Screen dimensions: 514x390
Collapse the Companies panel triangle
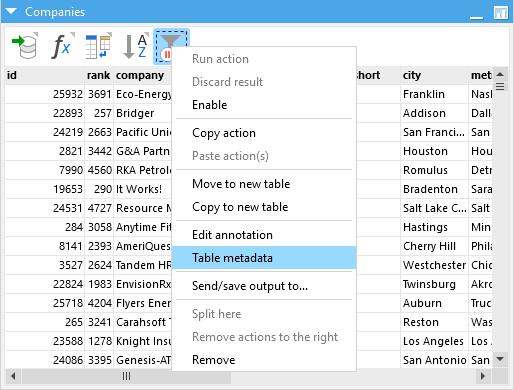pos(11,11)
